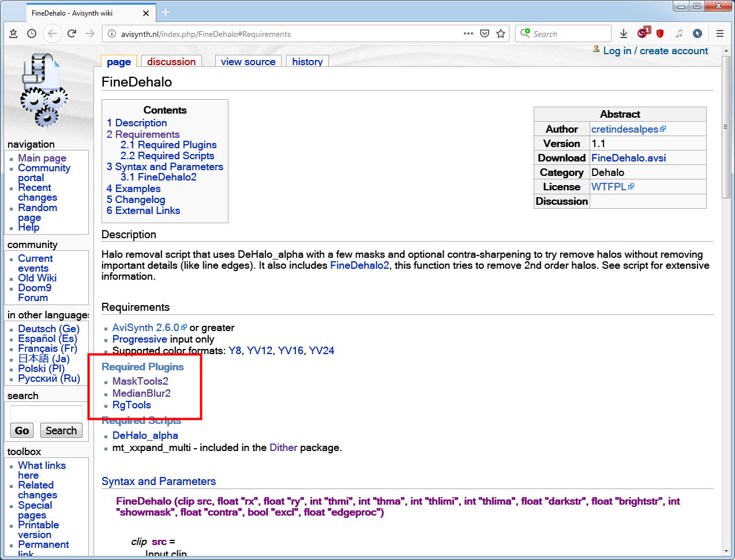
Task: Click the page vertical scrollbar thumb
Action: (x=726, y=126)
